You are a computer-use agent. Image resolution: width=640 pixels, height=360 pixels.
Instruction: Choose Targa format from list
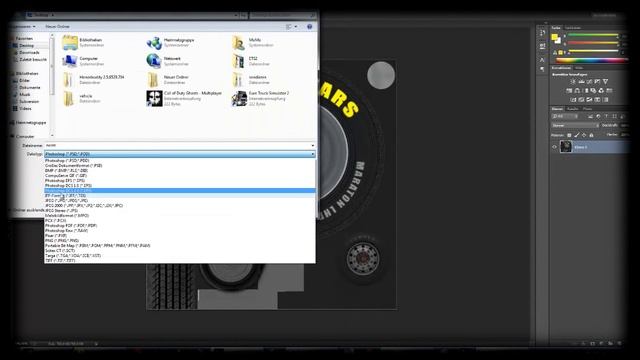pos(73,256)
